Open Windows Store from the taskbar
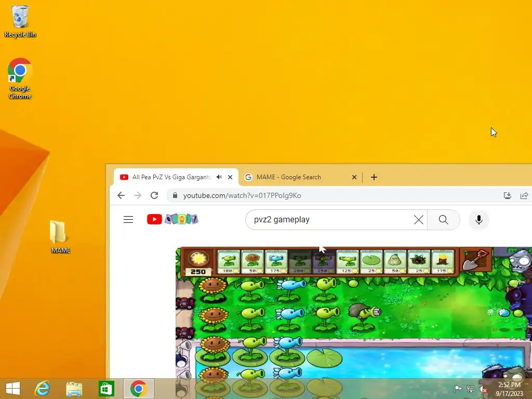This screenshot has height=399, width=532. [106, 389]
